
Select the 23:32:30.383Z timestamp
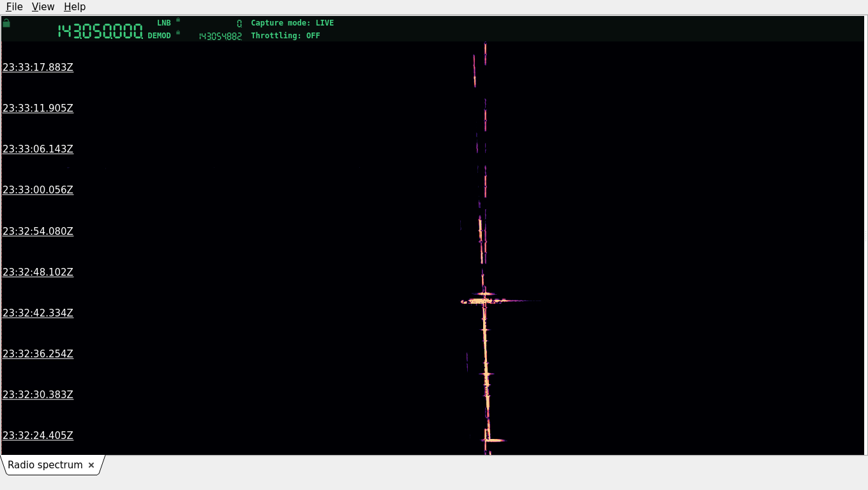(x=38, y=394)
